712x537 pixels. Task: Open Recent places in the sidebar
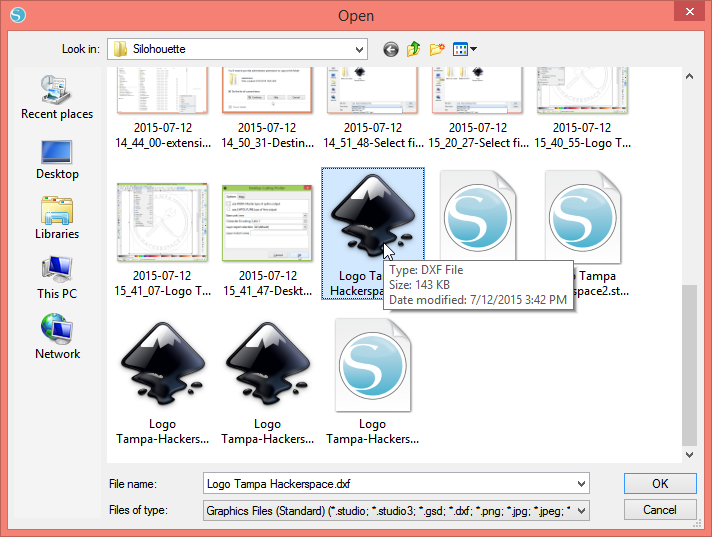click(57, 98)
